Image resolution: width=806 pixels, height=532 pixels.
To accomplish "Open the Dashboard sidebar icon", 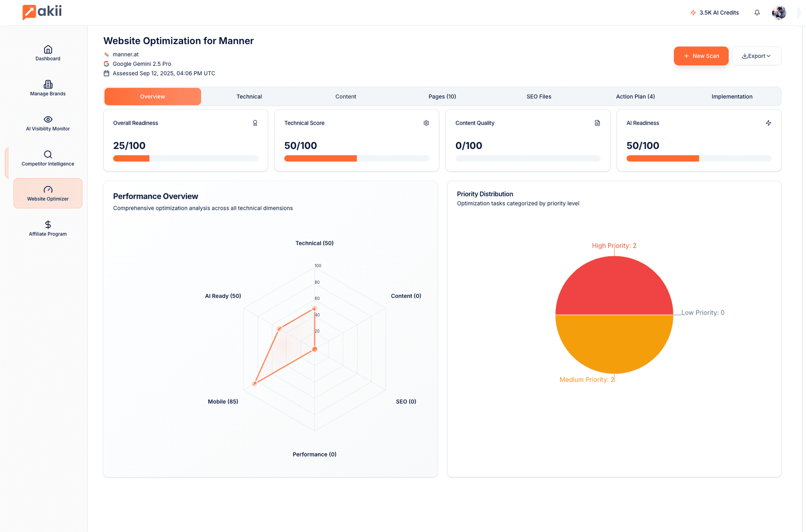I will click(x=48, y=50).
